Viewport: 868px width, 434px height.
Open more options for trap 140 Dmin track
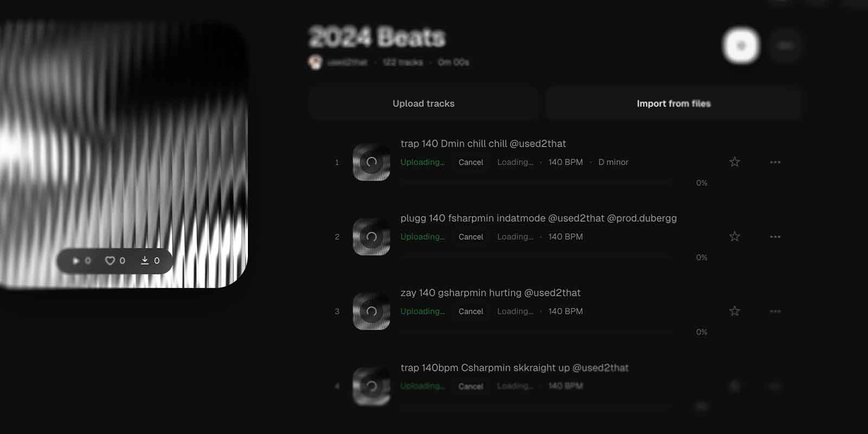pyautogui.click(x=775, y=162)
